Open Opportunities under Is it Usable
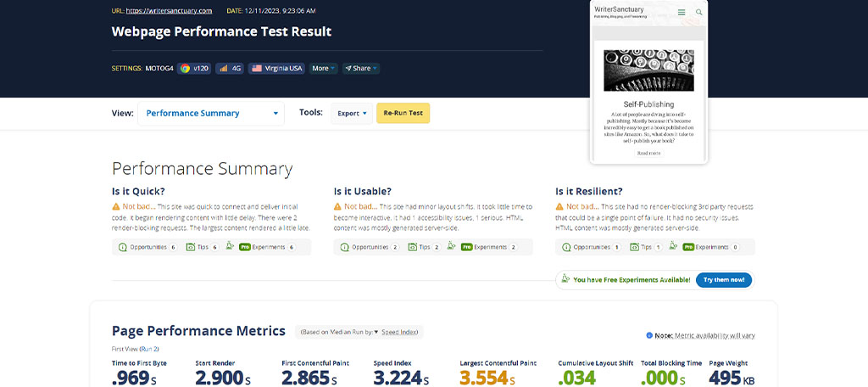868x387 pixels. [x=370, y=247]
